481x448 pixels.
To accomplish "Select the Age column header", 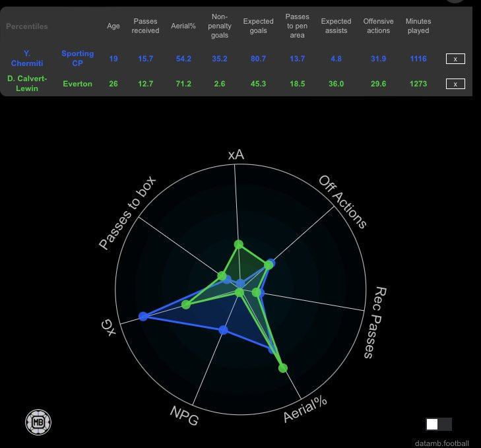I will (x=113, y=26).
